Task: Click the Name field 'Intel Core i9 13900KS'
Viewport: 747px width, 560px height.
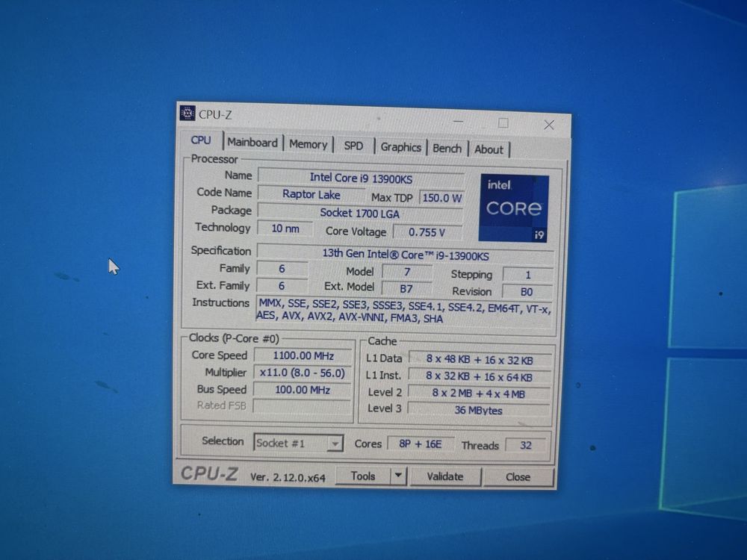Action: point(361,178)
